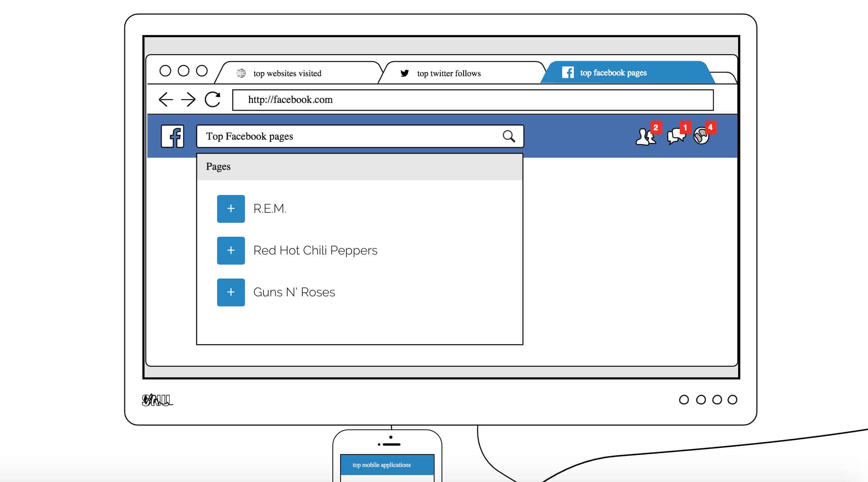
Task: Click the search magnifier icon
Action: click(x=509, y=136)
